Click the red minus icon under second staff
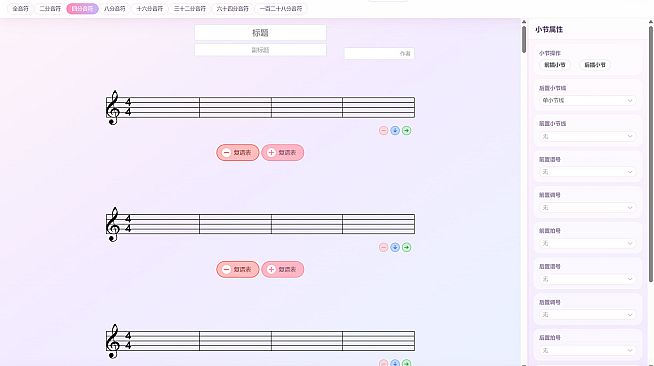654x366 pixels. point(383,247)
